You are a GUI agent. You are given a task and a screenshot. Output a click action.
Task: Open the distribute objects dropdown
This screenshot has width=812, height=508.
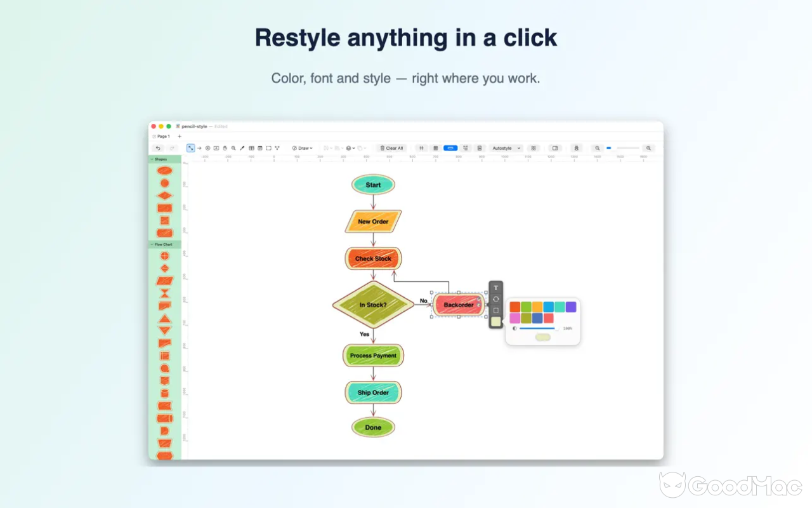point(339,148)
